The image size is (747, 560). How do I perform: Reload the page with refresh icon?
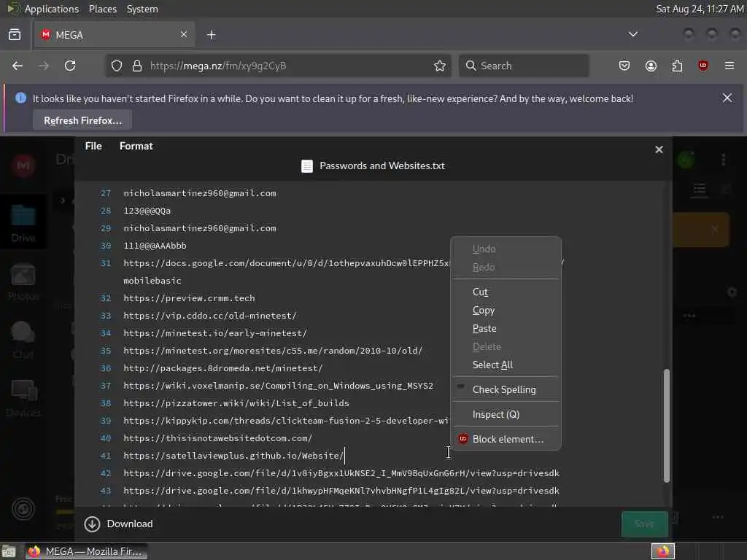(70, 66)
